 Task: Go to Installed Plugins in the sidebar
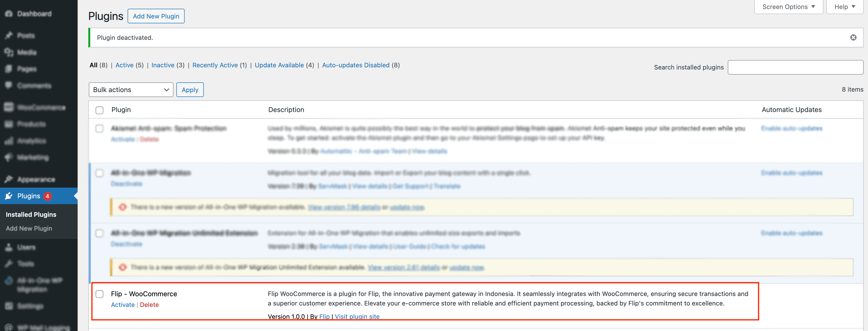point(31,214)
